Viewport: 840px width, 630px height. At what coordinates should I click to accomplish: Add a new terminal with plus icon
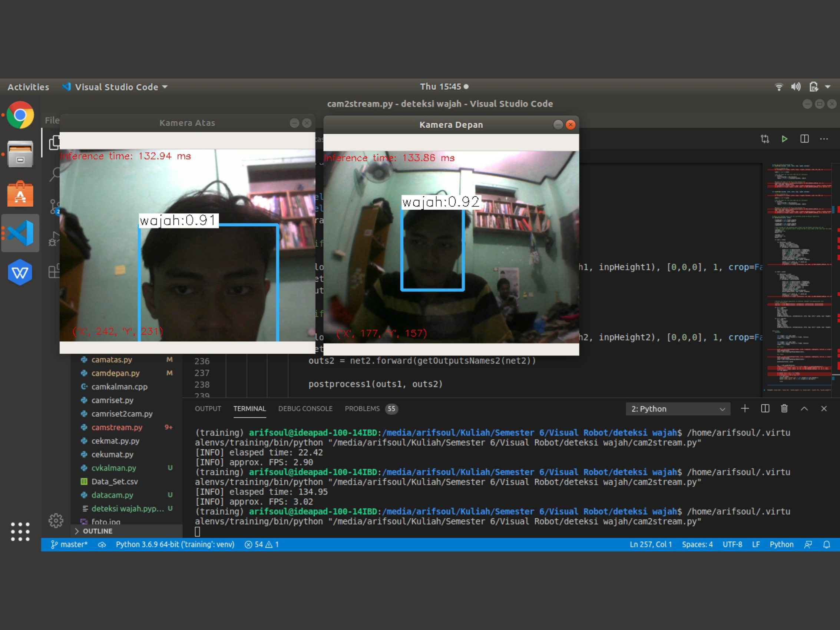(x=745, y=408)
